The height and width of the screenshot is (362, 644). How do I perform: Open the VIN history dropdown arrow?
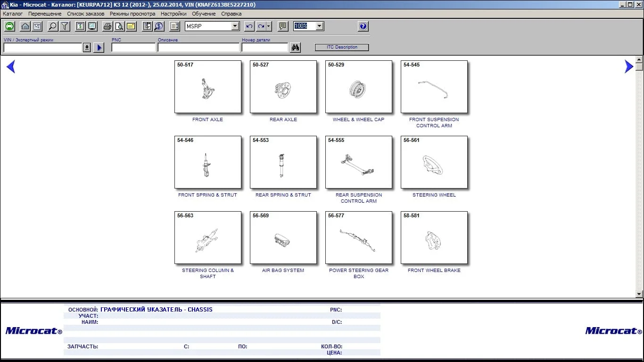(87, 48)
